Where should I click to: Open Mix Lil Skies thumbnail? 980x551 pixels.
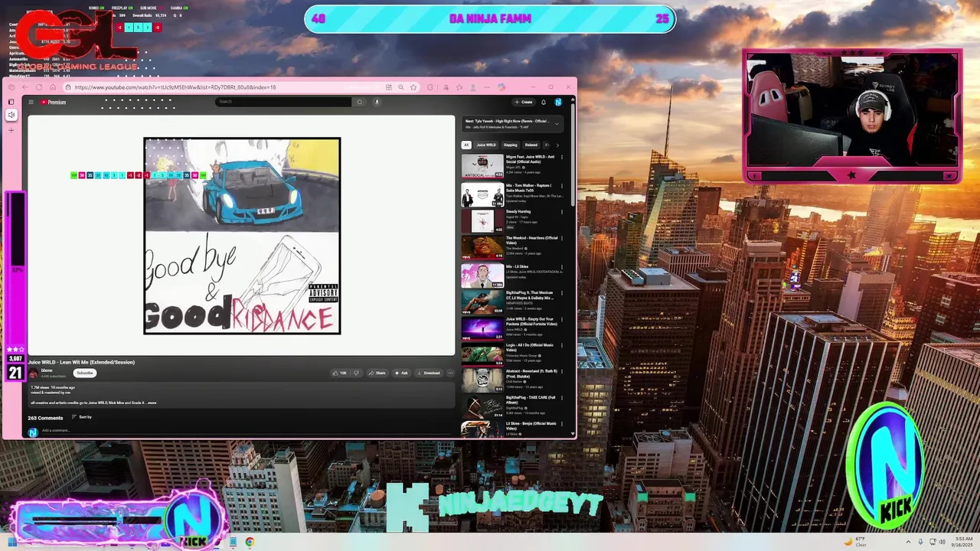(482, 275)
